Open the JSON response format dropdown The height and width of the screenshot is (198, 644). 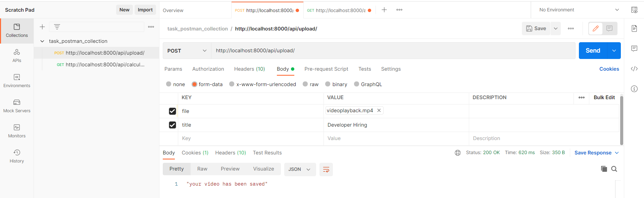[x=300, y=170]
